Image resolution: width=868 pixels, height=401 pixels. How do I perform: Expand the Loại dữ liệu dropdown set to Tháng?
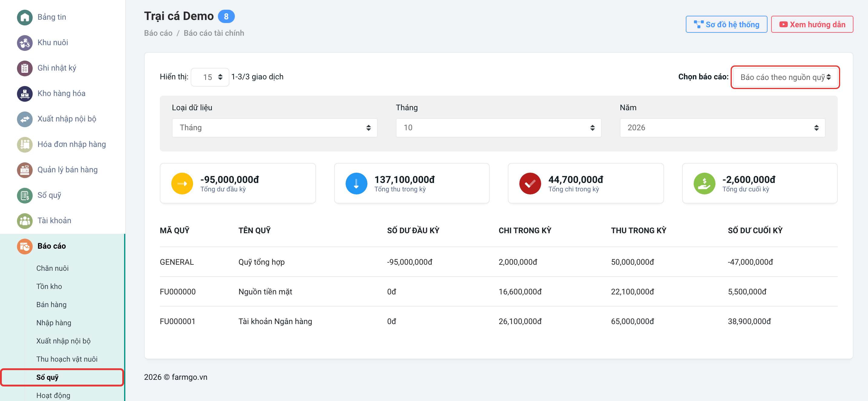coord(275,128)
